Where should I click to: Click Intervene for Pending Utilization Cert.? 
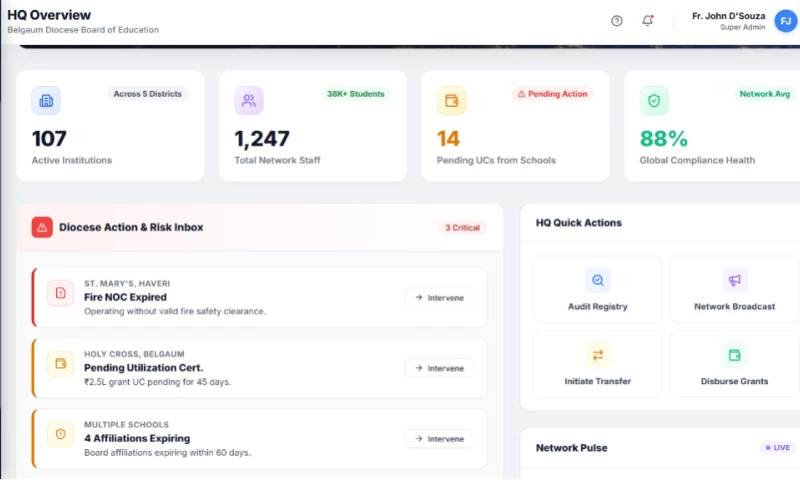pyautogui.click(x=439, y=368)
